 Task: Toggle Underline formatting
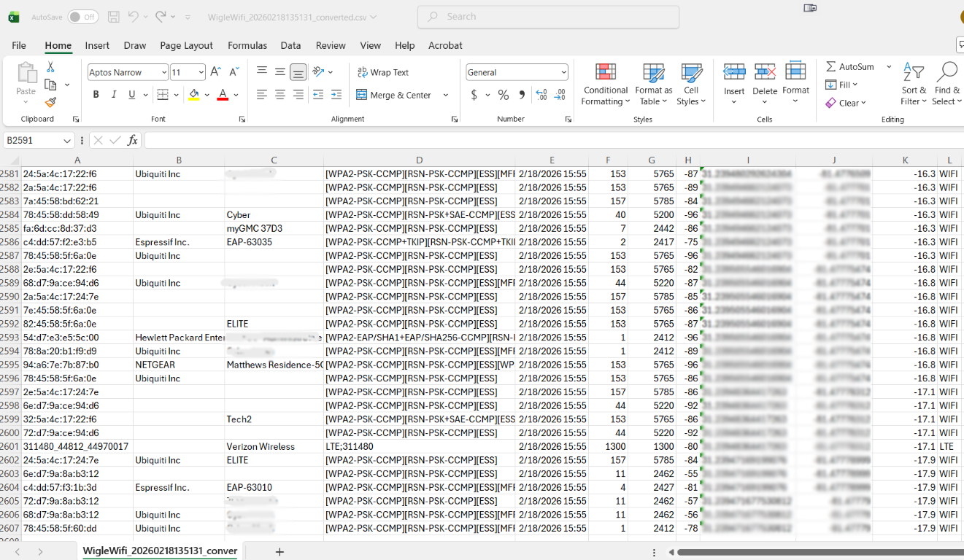tap(132, 95)
